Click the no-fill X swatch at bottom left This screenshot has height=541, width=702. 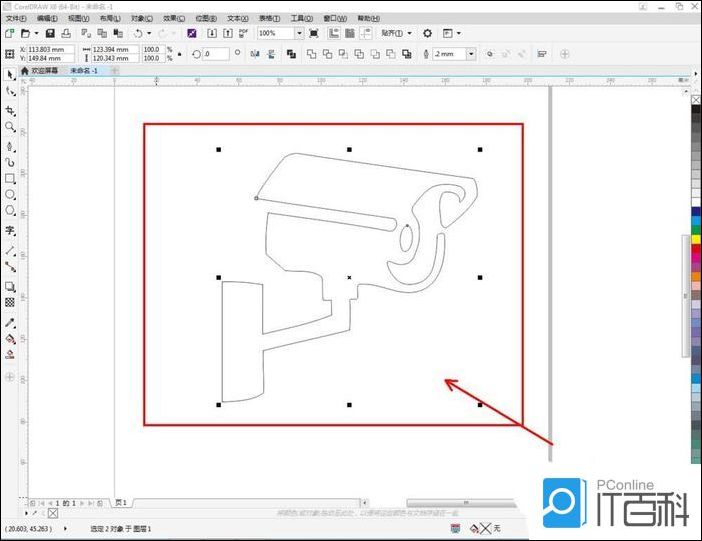53,513
